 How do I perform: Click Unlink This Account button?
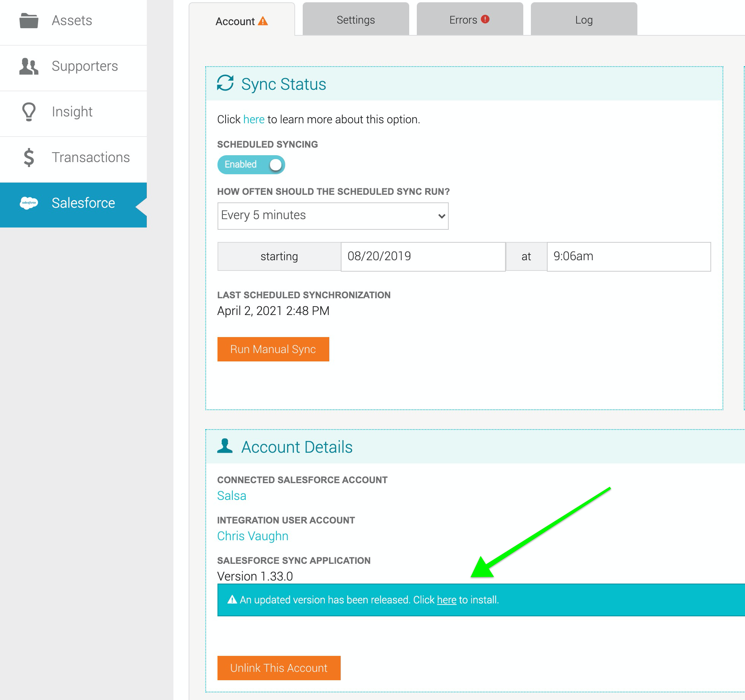[279, 668]
